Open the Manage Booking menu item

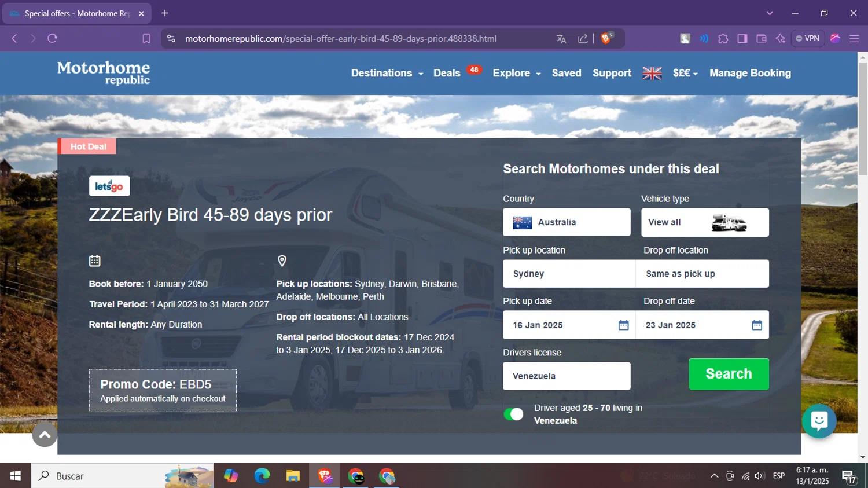(x=750, y=74)
